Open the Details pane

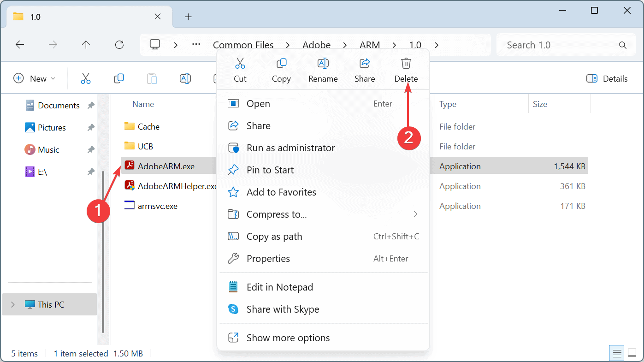tap(607, 78)
